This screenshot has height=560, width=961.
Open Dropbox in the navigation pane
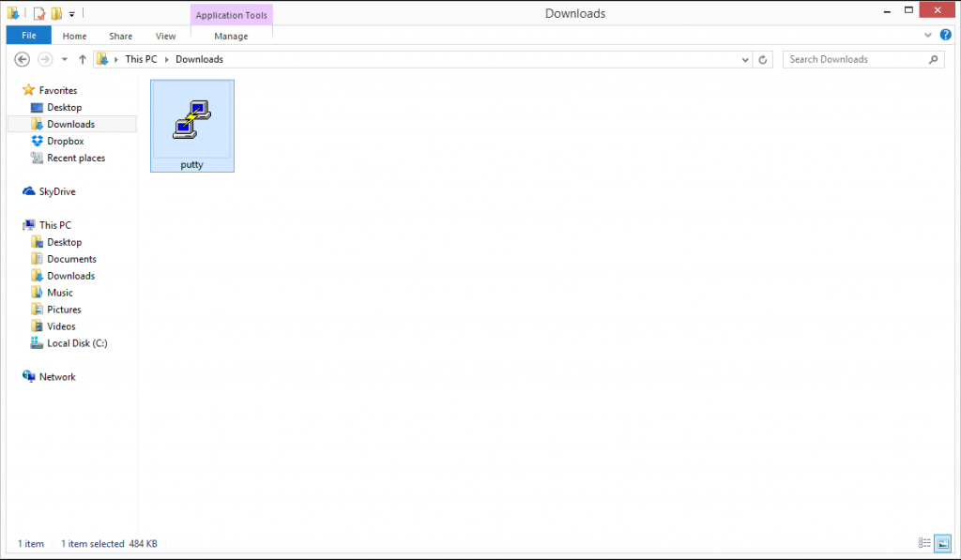click(57, 141)
